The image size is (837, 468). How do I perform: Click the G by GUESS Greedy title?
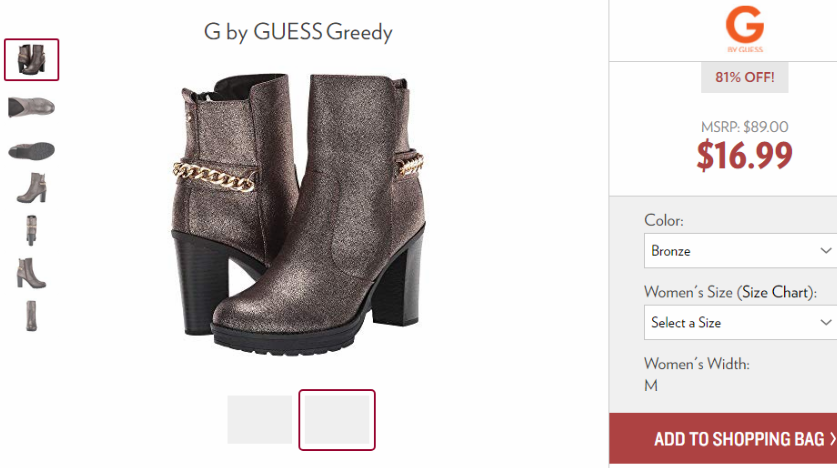298,32
